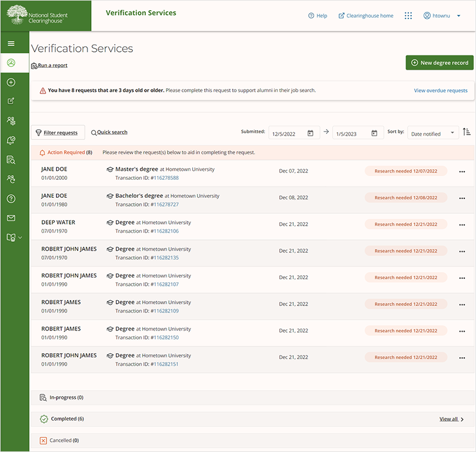Open the question mark sidebar icon
Screen dimensions: 476x452
tap(11, 199)
